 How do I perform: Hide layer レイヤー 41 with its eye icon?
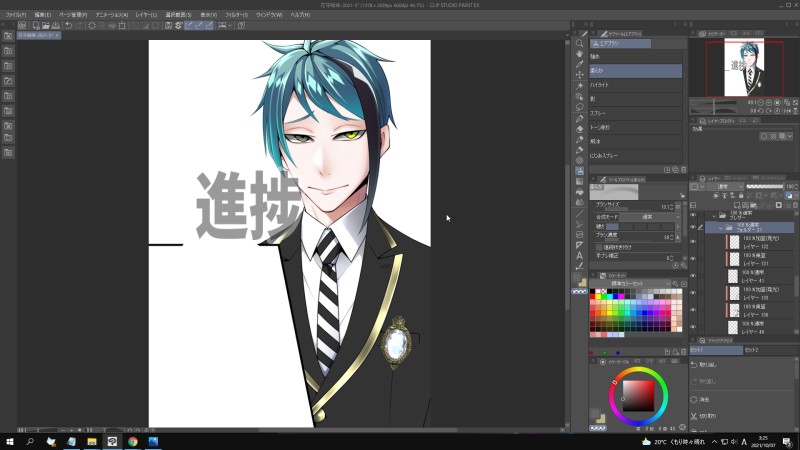[693, 276]
